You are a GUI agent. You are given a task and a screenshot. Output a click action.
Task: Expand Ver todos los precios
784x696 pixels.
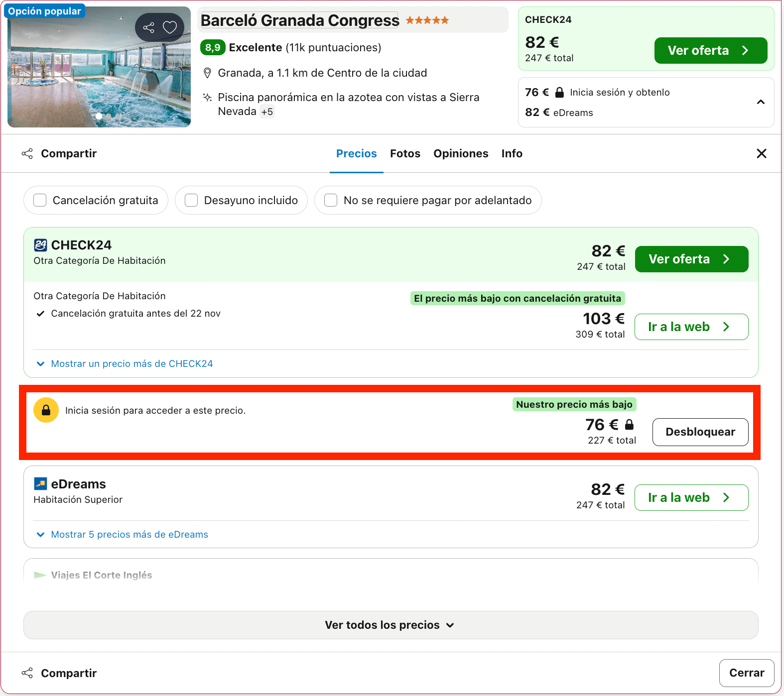tap(391, 625)
